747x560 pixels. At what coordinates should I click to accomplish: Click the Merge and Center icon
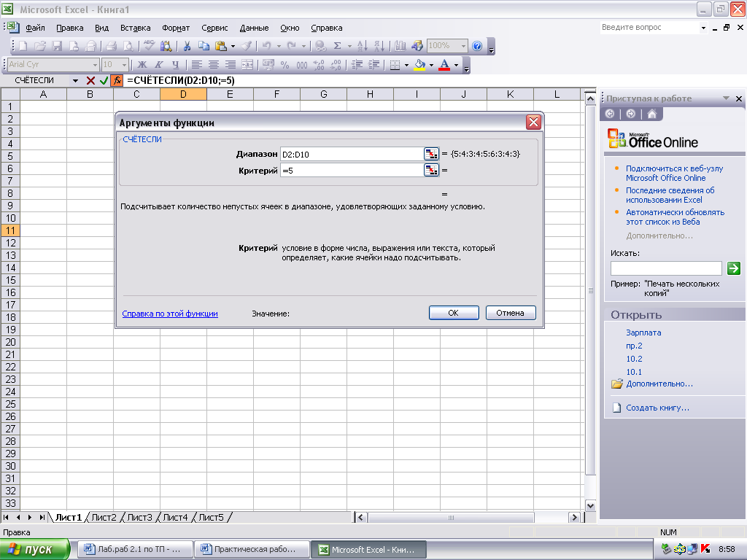pos(247,65)
